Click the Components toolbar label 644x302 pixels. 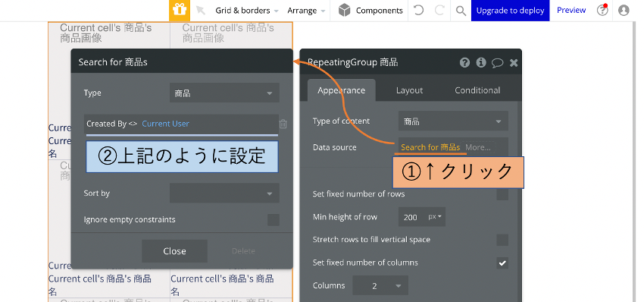(x=380, y=11)
